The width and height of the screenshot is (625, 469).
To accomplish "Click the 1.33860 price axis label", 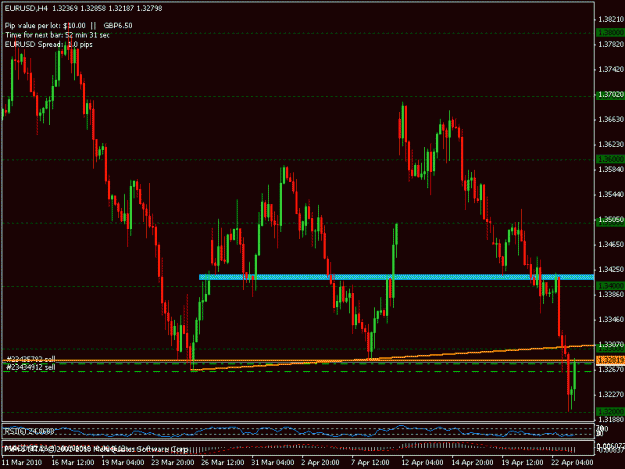I will (611, 294).
